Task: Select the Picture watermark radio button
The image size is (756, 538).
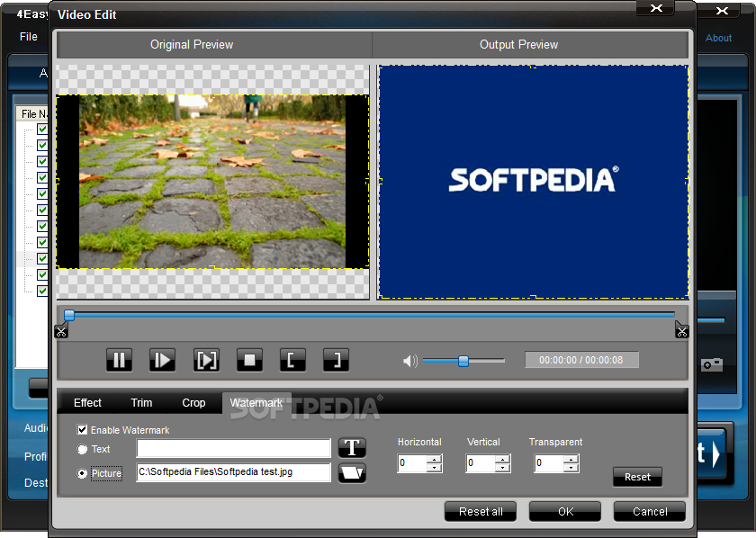Action: point(83,473)
